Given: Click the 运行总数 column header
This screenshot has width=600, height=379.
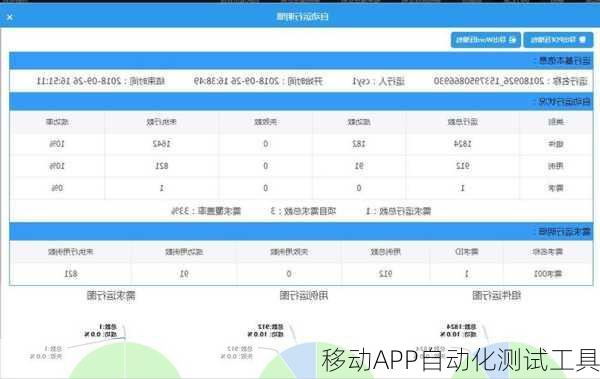Looking at the screenshot, I should coord(463,122).
